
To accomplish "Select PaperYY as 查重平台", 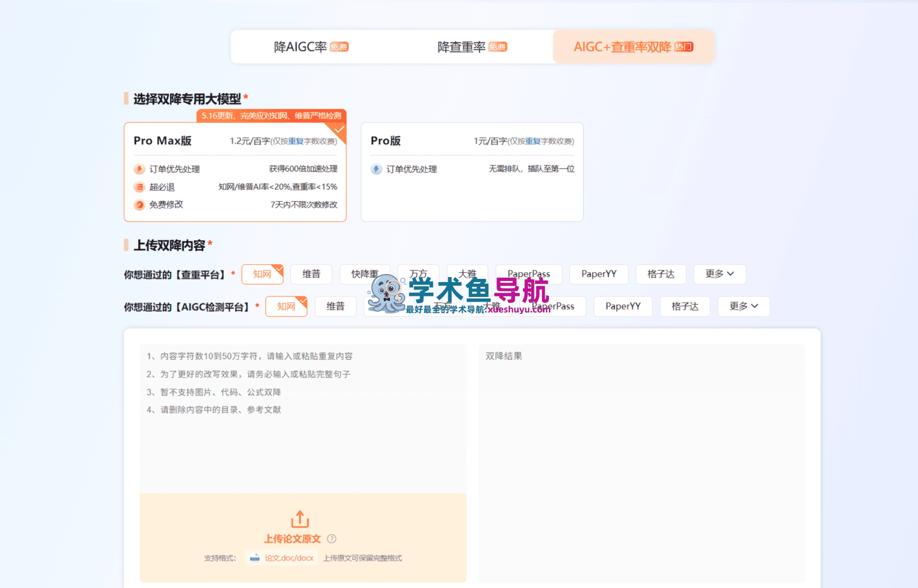I will (x=599, y=274).
